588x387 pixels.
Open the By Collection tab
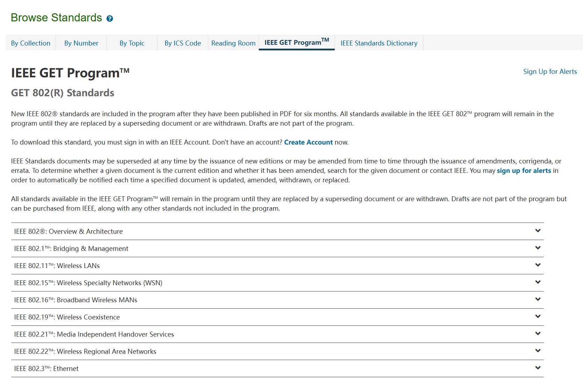coord(31,43)
